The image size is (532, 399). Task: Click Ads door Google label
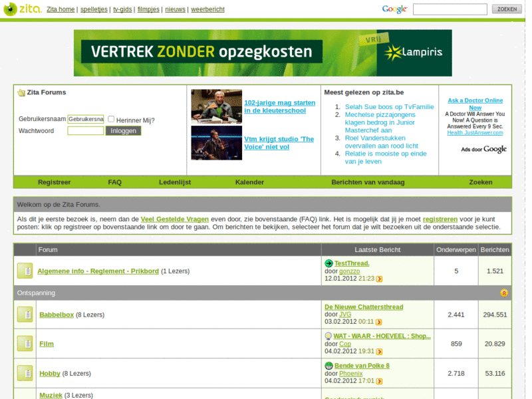point(483,149)
